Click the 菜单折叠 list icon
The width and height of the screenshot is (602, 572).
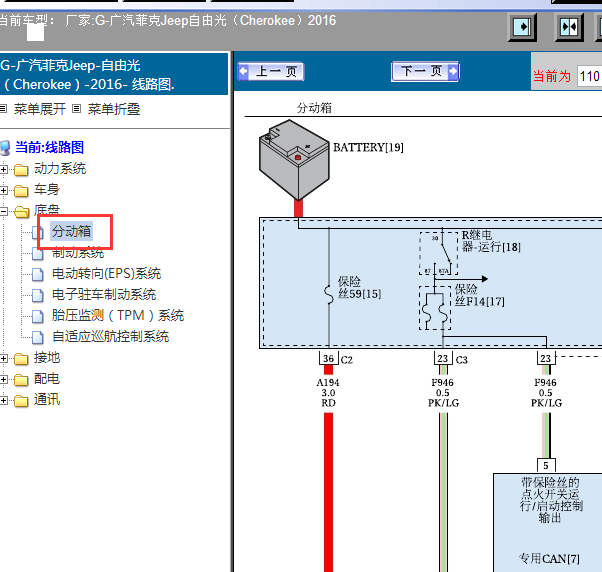pos(76,109)
